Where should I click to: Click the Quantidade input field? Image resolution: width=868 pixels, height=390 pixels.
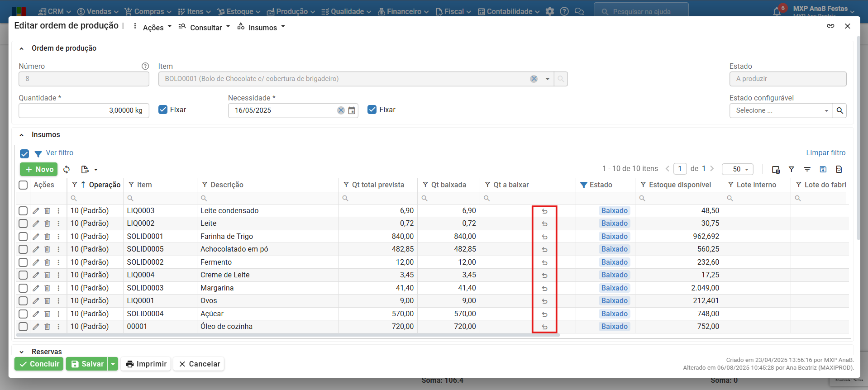click(84, 110)
